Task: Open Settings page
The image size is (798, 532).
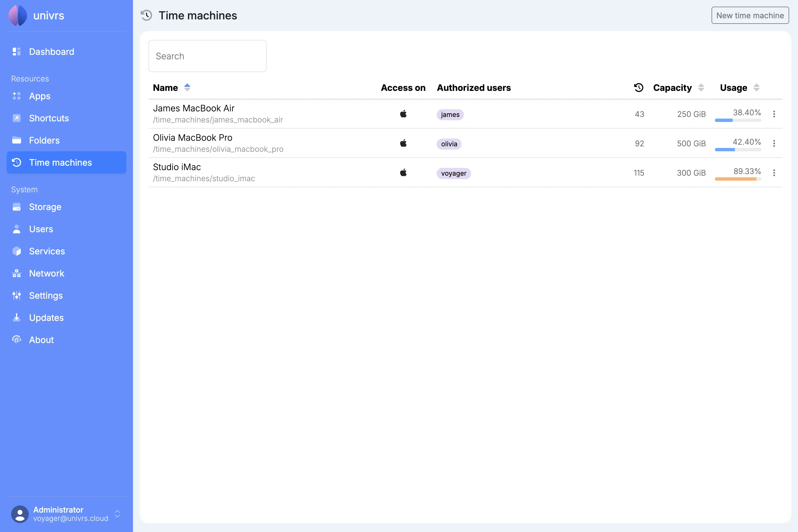Action: click(66, 296)
